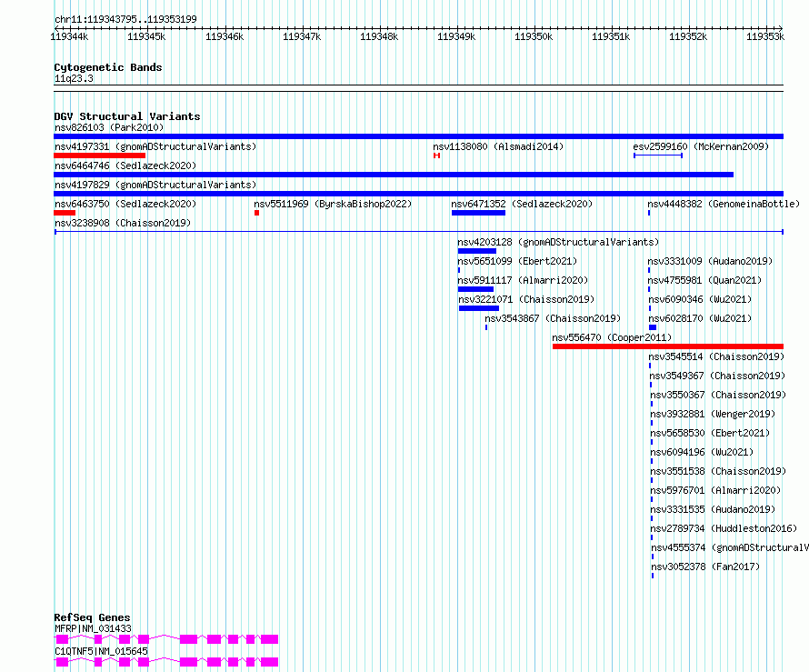The height and width of the screenshot is (672, 809).
Task: Open the C1QTNF5|NM_015645 gene label
Action: click(x=101, y=651)
